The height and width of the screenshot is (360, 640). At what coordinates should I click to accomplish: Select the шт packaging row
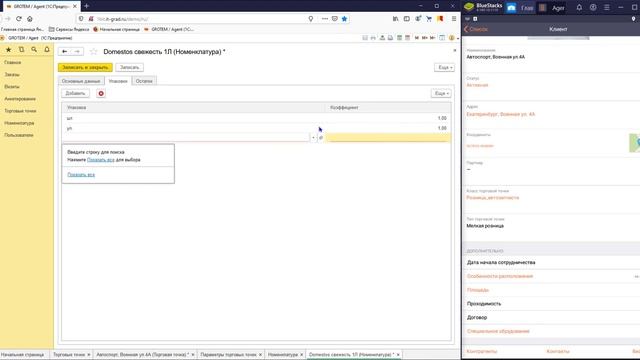point(257,118)
